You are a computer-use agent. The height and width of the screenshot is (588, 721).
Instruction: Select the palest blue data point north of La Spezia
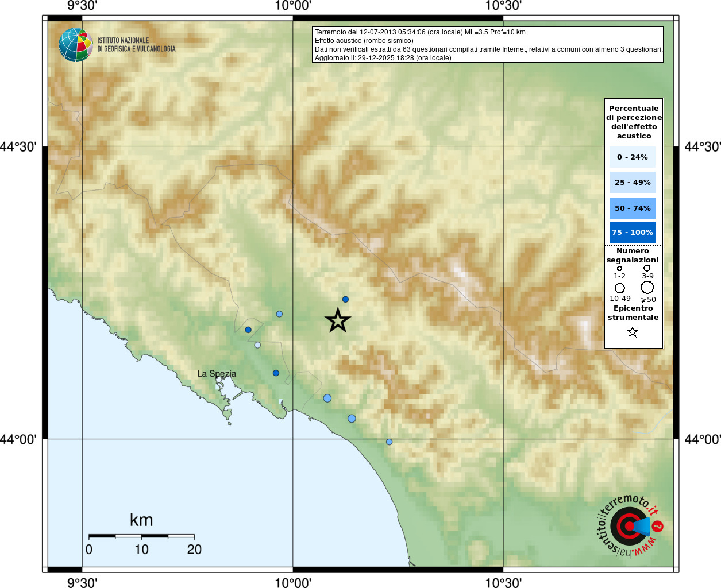coord(257,345)
